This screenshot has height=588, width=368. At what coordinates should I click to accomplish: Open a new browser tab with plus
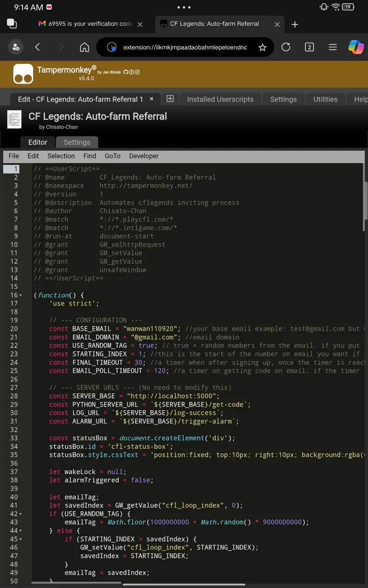tap(295, 24)
